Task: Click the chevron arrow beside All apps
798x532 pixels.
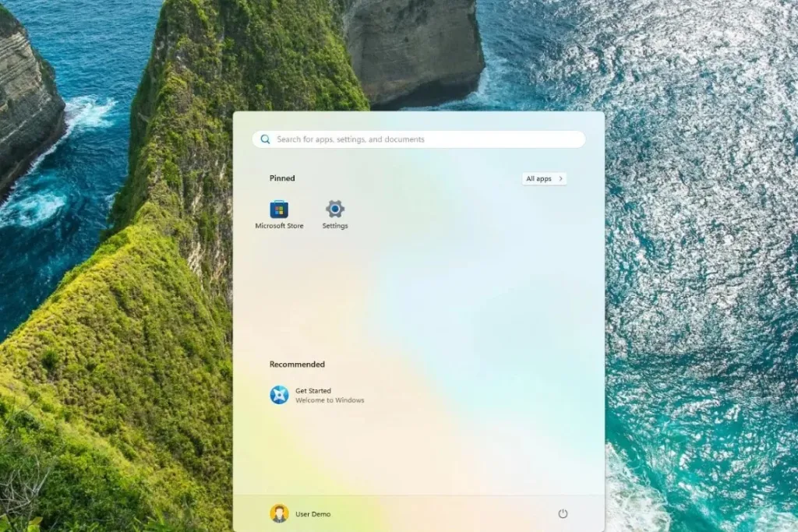Action: click(560, 178)
